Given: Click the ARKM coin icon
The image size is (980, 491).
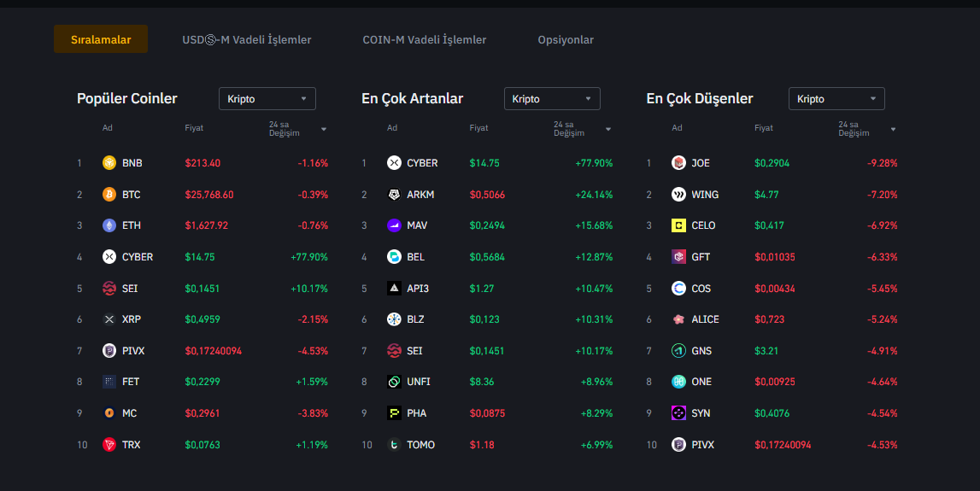Looking at the screenshot, I should (x=395, y=195).
